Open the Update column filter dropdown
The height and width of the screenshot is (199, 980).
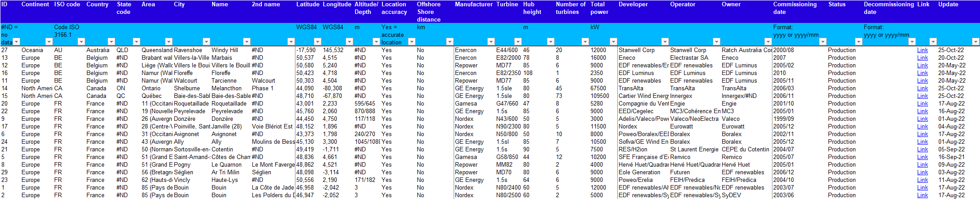[x=976, y=42]
